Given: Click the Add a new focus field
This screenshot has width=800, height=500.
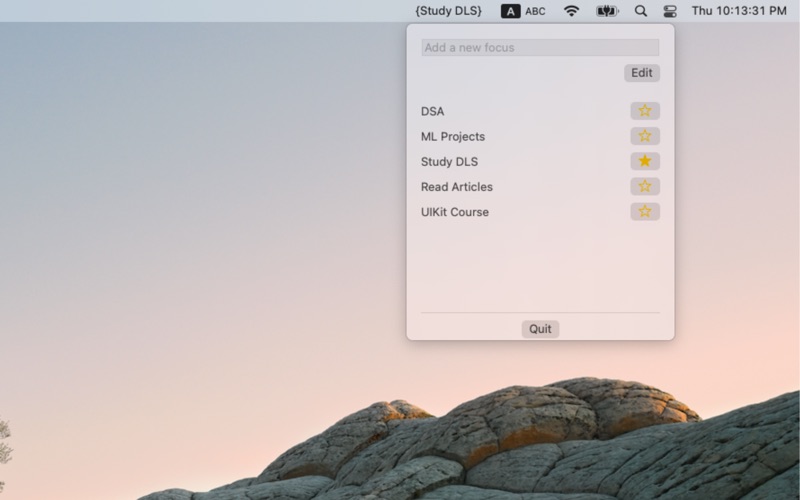Looking at the screenshot, I should coord(540,47).
